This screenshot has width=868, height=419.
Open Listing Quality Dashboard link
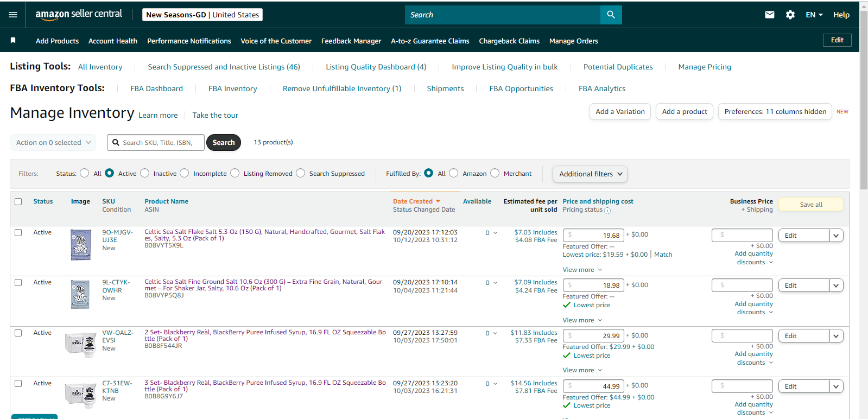[x=376, y=67]
